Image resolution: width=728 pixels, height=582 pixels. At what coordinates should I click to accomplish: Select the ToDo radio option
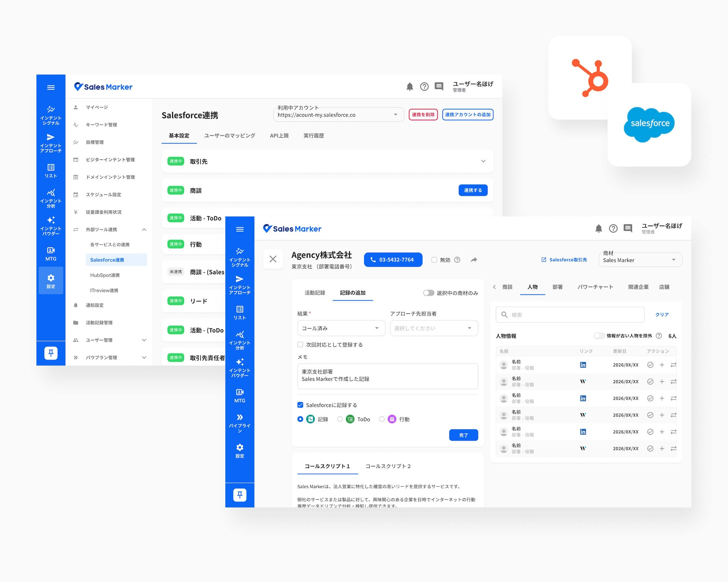(340, 419)
